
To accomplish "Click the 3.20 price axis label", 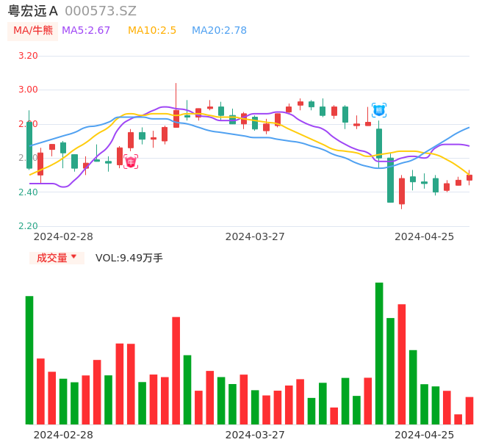I will (28, 56).
